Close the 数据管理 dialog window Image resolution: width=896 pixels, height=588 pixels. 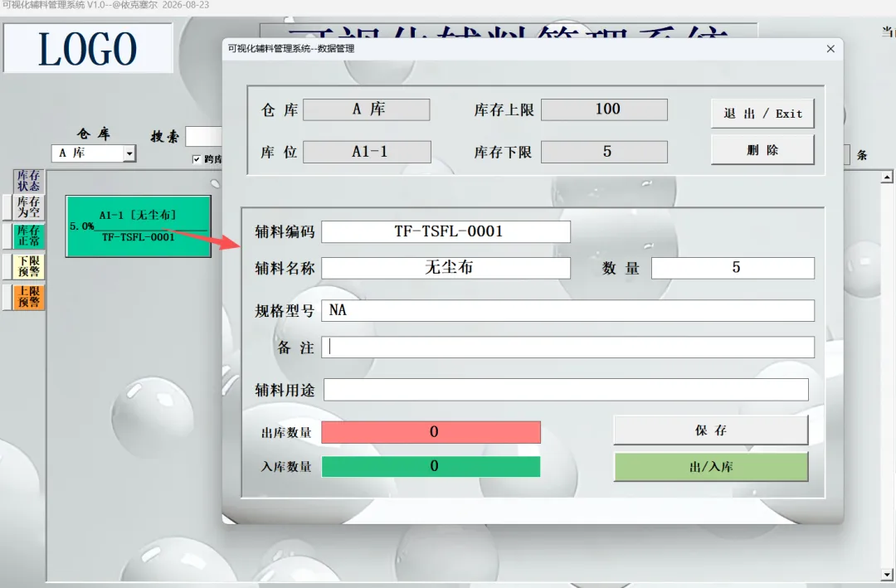point(830,49)
